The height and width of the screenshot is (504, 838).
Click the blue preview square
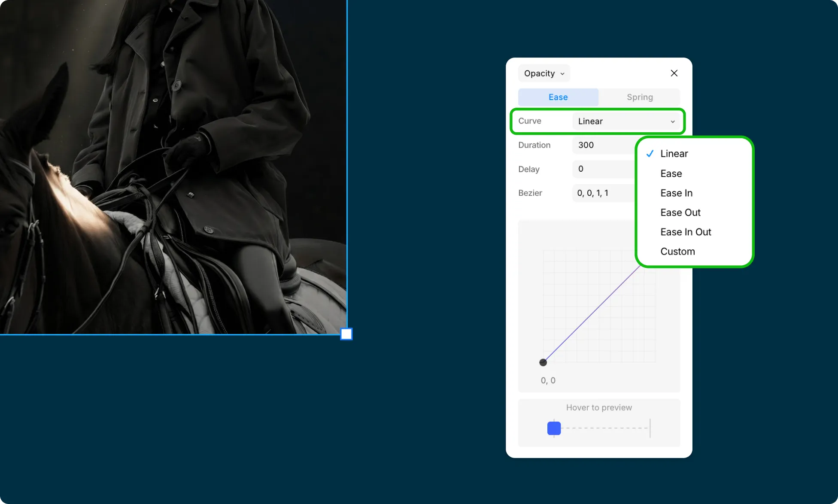[554, 428]
